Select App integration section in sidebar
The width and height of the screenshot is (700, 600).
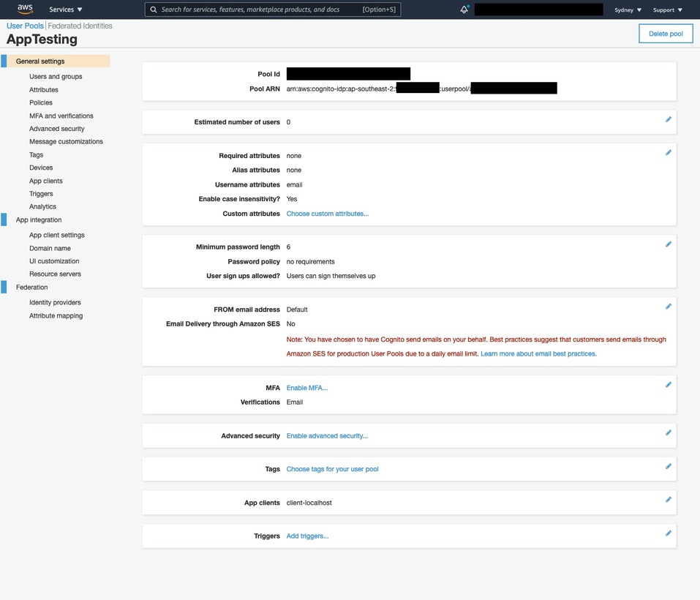[39, 220]
